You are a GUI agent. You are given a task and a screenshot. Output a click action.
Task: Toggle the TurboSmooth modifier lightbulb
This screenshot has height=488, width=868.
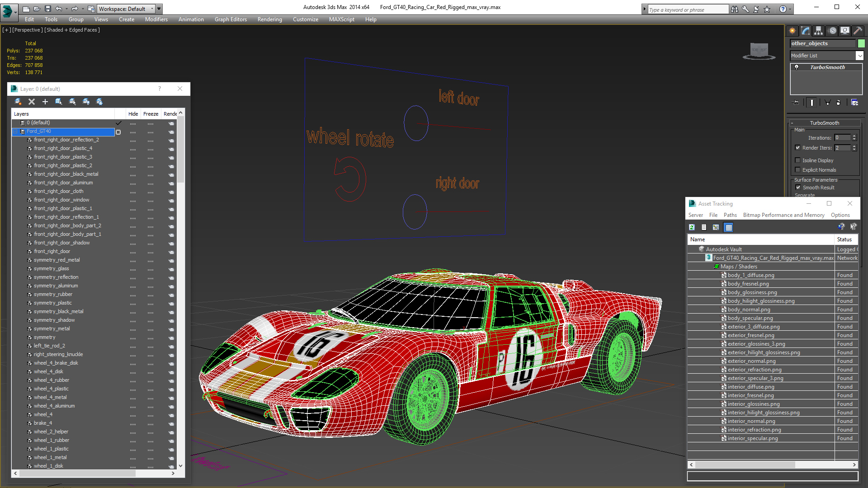click(x=797, y=67)
